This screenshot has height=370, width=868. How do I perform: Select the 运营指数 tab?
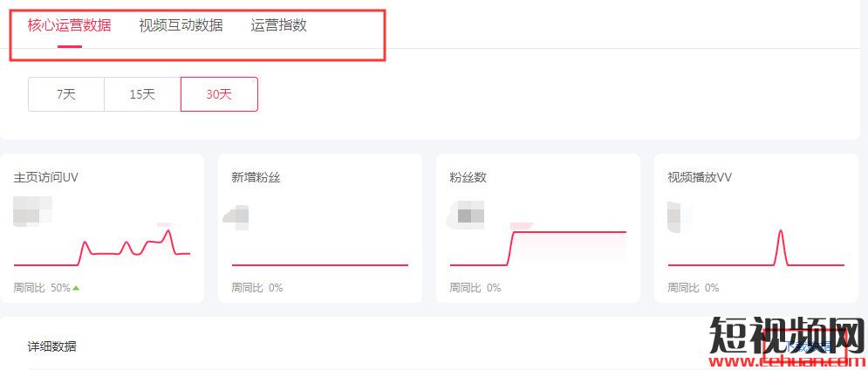point(278,25)
